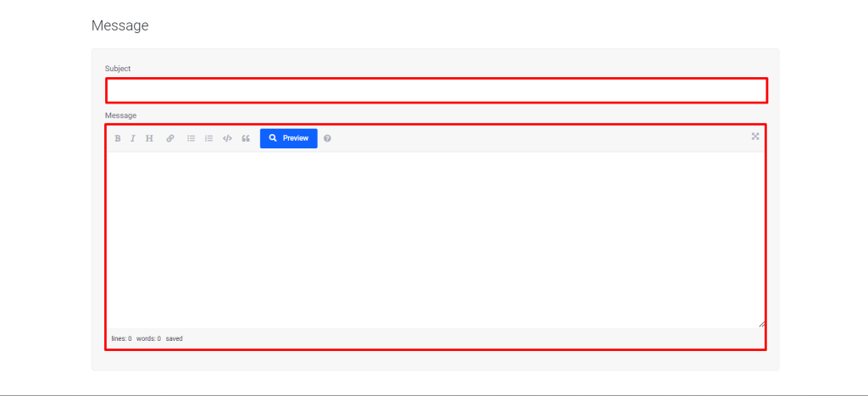The image size is (868, 396).
Task: Create a bulleted unordered list
Action: pos(191,138)
